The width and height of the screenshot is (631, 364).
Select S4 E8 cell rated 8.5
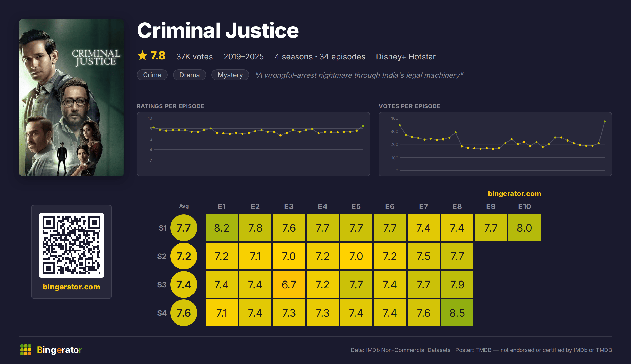click(457, 313)
